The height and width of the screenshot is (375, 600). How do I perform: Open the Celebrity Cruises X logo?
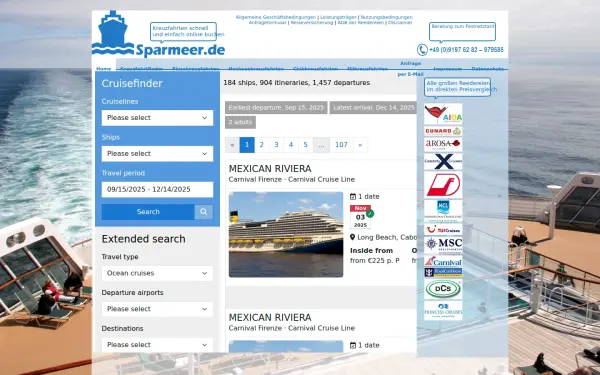pos(443,161)
